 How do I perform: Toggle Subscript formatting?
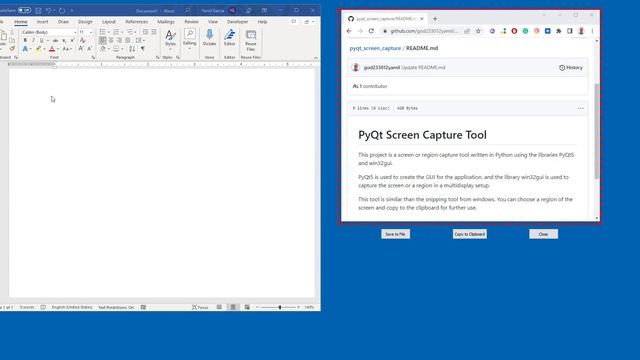pyautogui.click(x=64, y=40)
